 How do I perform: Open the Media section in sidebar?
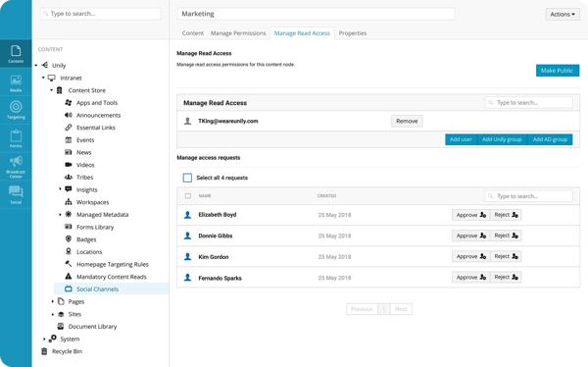click(16, 82)
